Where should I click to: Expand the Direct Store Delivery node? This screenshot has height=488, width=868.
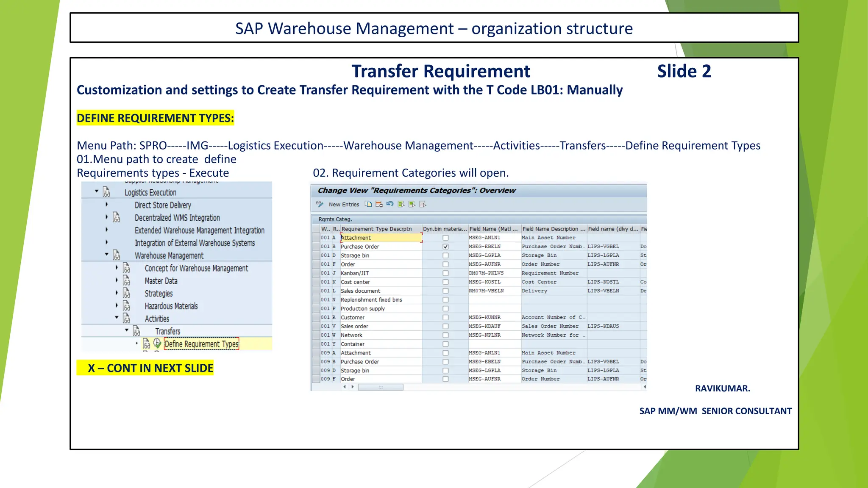[106, 204]
